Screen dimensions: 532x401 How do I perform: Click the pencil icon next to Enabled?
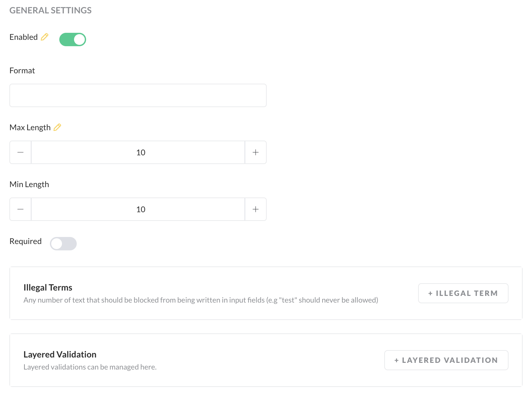point(45,37)
